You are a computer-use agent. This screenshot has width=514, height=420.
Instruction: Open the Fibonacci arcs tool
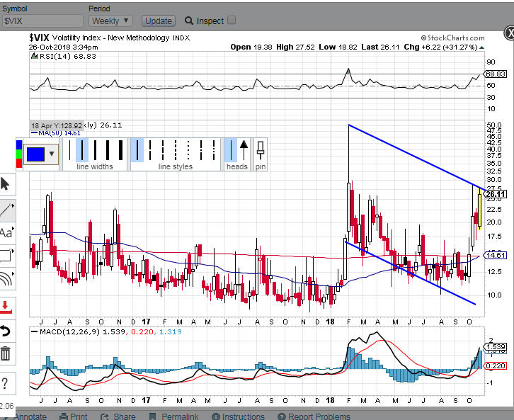coord(6,279)
